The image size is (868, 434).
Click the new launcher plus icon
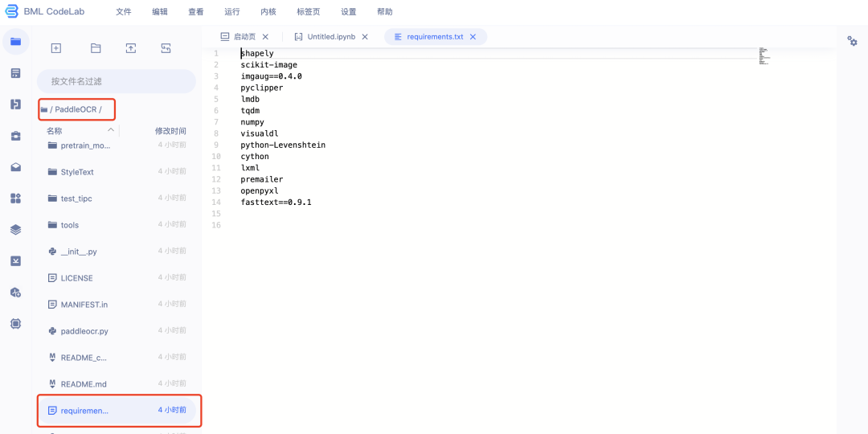point(56,48)
